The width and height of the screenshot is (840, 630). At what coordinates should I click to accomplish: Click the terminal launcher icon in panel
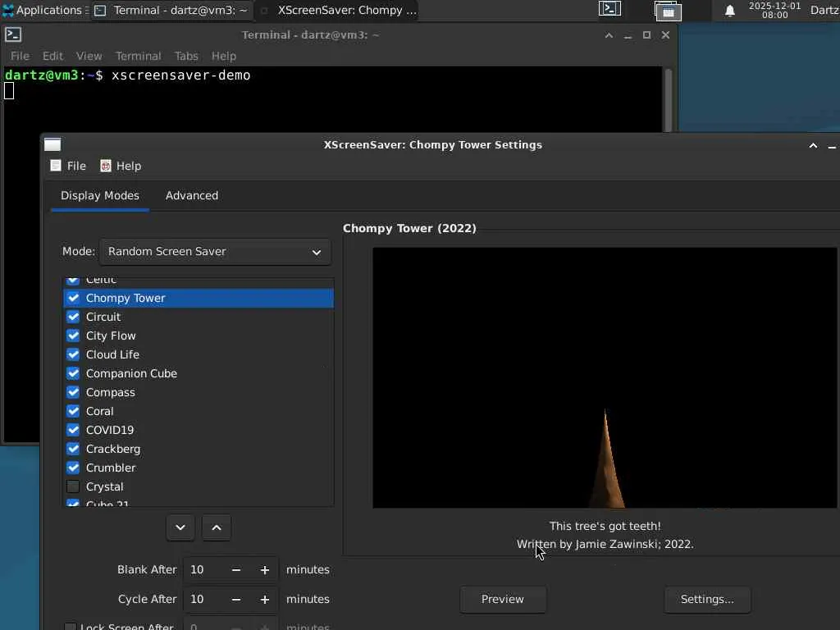click(x=609, y=10)
